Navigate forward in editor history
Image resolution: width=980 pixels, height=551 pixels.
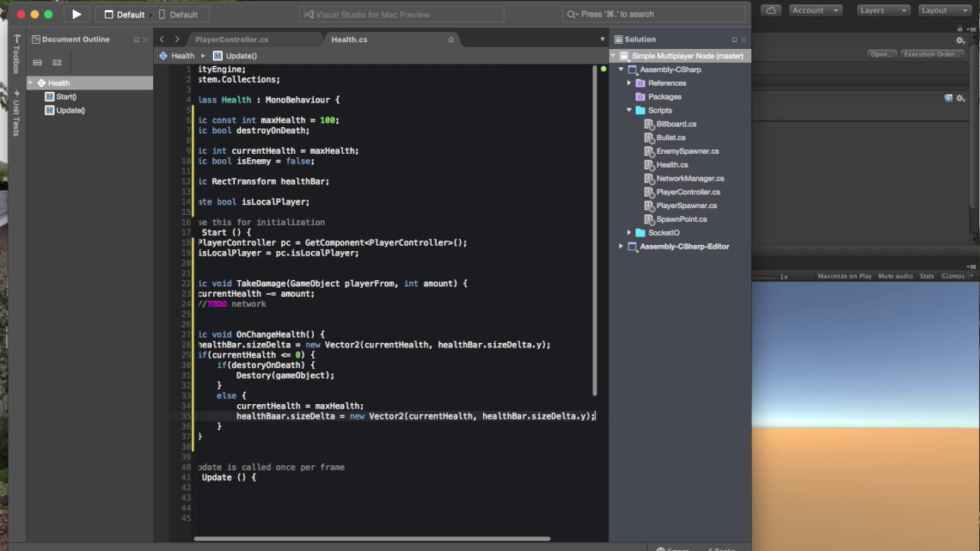(177, 39)
